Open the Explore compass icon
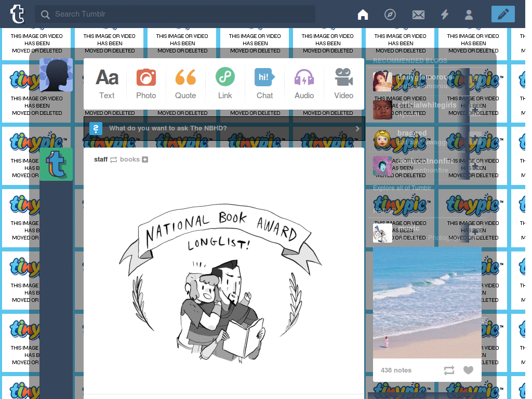This screenshot has height=399, width=532. coord(390,14)
